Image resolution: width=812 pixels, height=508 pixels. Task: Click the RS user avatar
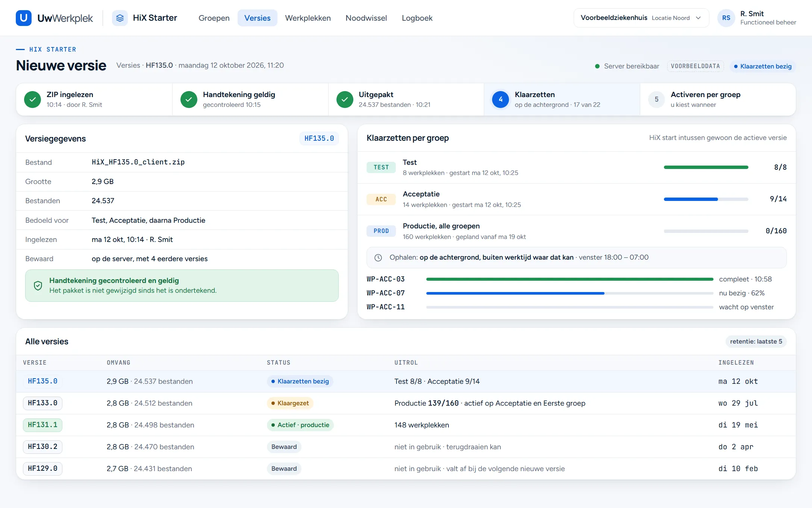coord(726,18)
